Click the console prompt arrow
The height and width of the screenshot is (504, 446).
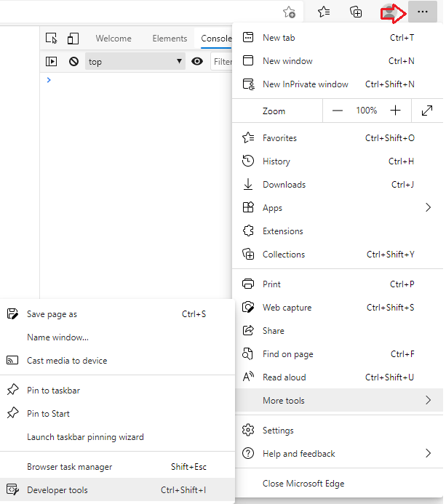click(49, 80)
